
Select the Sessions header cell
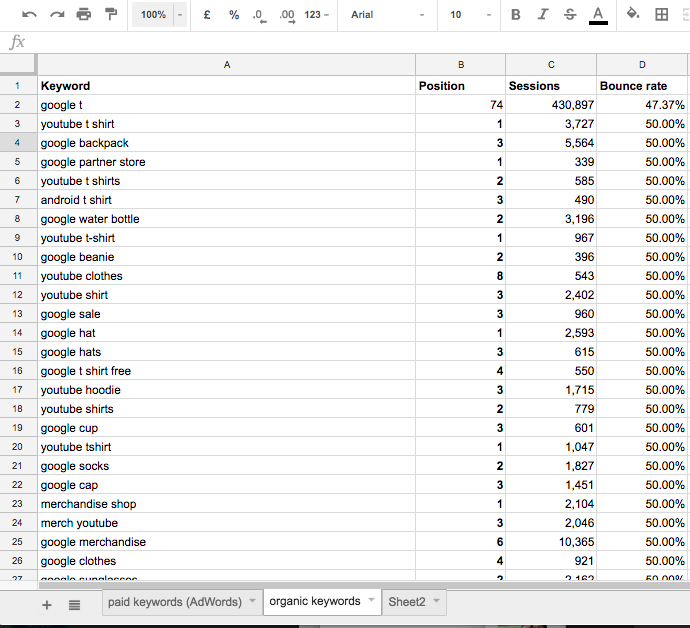click(551, 86)
